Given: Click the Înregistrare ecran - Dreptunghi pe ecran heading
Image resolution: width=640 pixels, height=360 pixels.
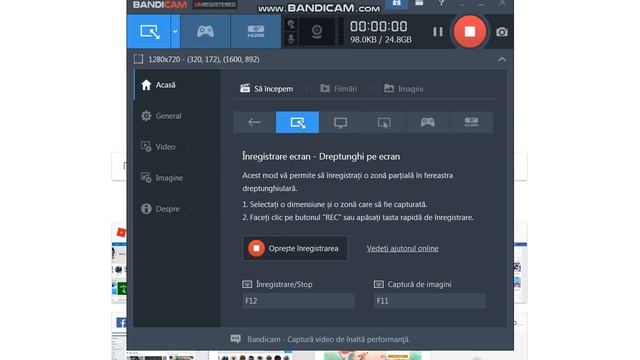Looking at the screenshot, I should tap(321, 156).
